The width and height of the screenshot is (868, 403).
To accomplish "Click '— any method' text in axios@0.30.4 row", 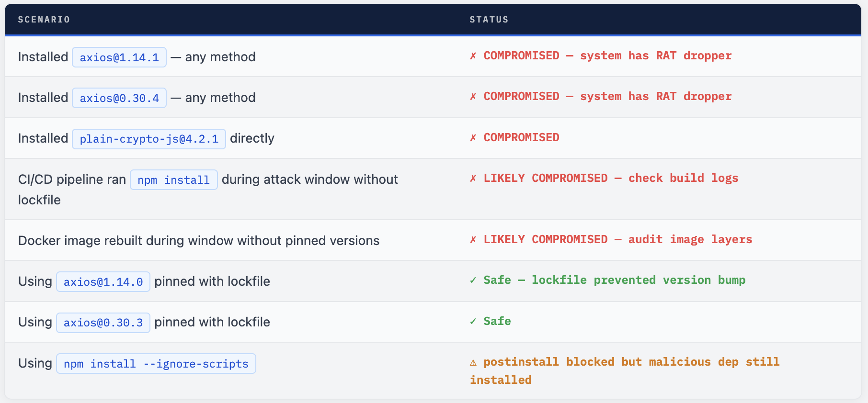I will pyautogui.click(x=213, y=98).
